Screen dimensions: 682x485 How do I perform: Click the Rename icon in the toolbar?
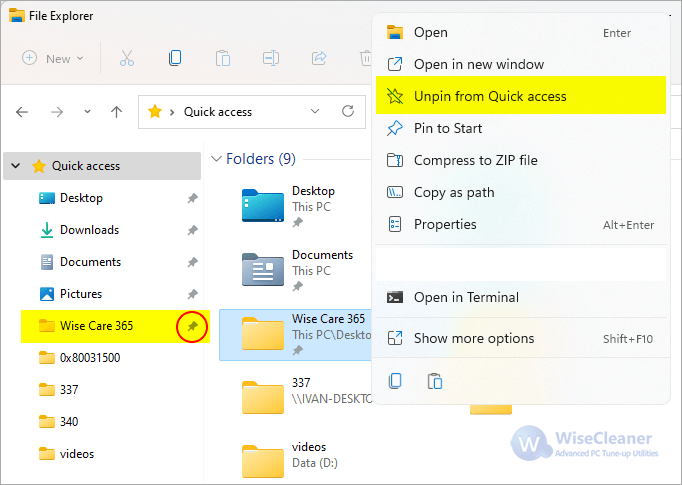tap(271, 58)
